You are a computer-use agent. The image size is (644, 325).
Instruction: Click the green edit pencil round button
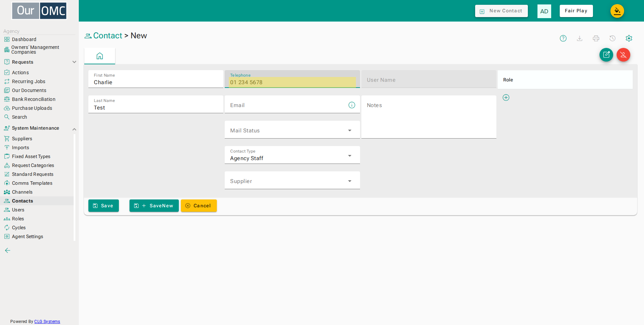pos(606,55)
